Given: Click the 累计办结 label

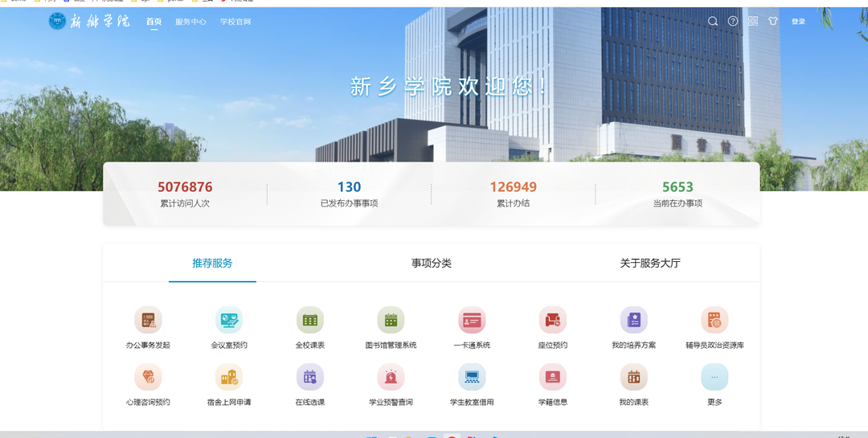Looking at the screenshot, I should click(x=513, y=203).
